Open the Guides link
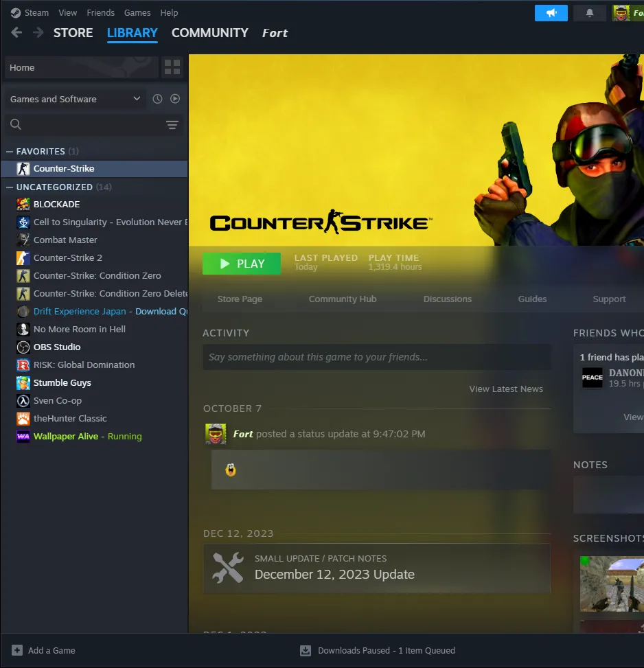 tap(532, 299)
